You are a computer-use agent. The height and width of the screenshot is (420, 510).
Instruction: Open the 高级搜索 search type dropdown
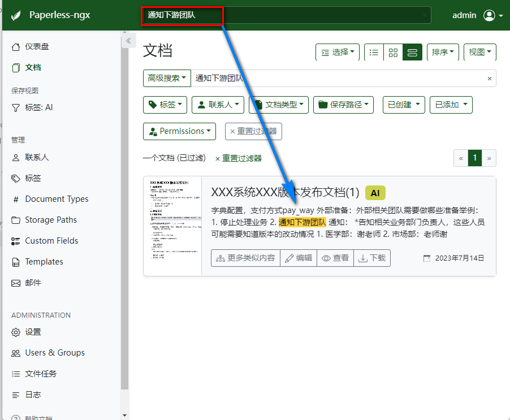(167, 79)
